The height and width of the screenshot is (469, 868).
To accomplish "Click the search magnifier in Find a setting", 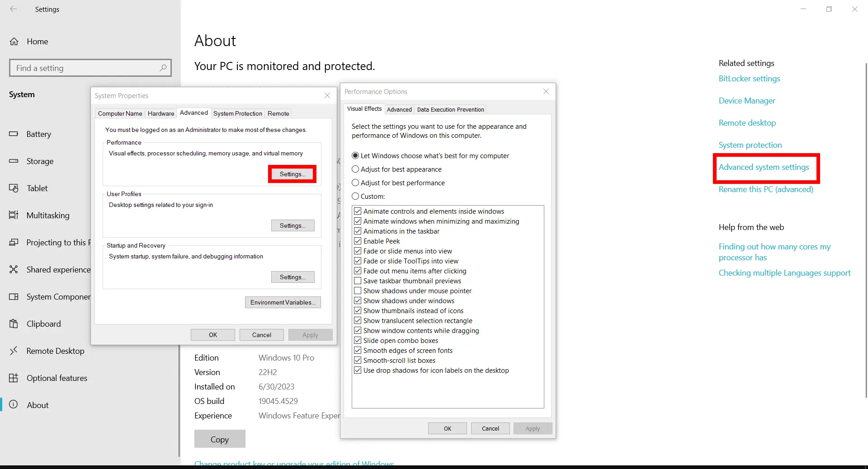I will tap(163, 68).
